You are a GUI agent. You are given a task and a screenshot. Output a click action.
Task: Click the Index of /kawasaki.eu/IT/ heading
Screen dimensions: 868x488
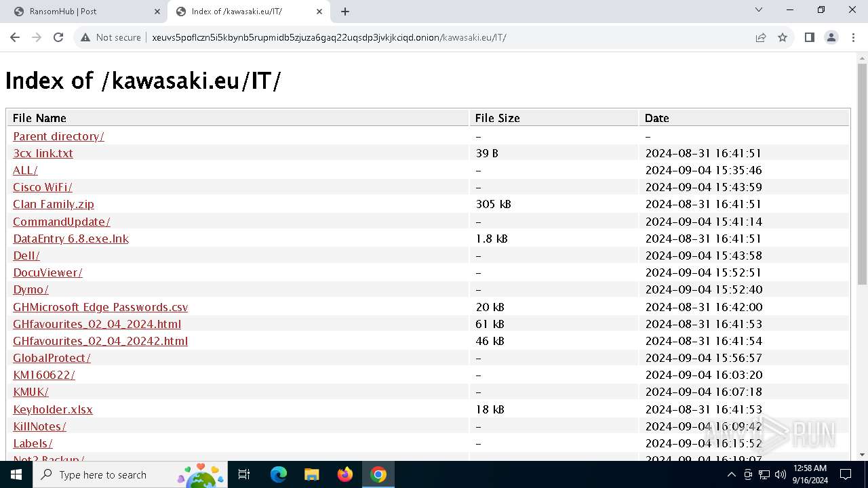point(143,81)
